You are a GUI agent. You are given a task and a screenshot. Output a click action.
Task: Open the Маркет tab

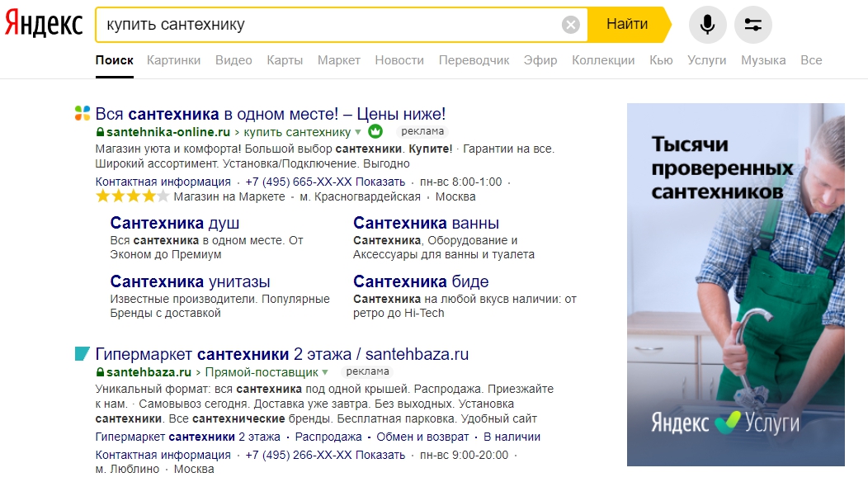339,60
